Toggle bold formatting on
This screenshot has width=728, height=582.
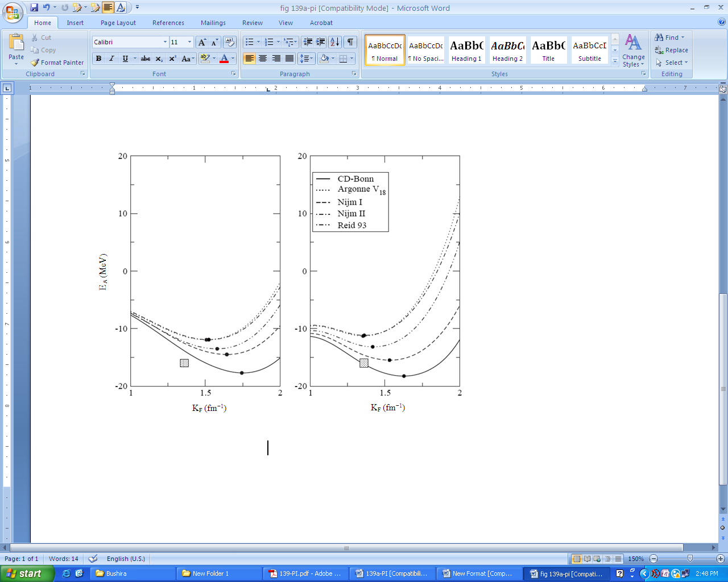coord(99,59)
